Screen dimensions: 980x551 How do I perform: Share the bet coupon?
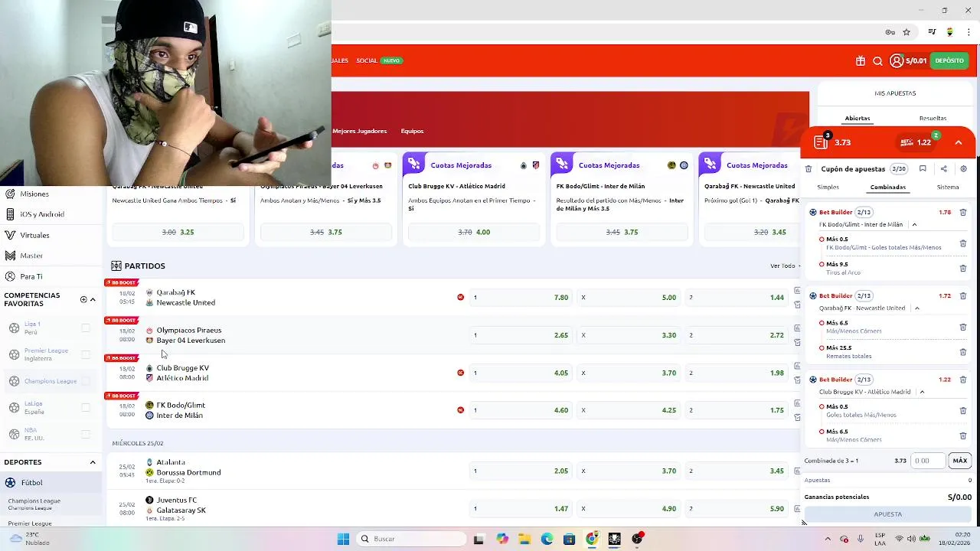point(943,169)
